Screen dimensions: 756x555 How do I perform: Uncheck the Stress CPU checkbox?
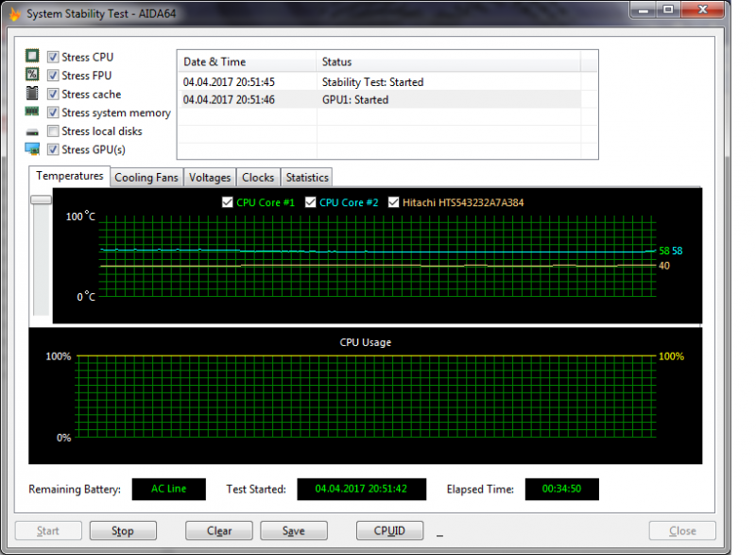(53, 58)
